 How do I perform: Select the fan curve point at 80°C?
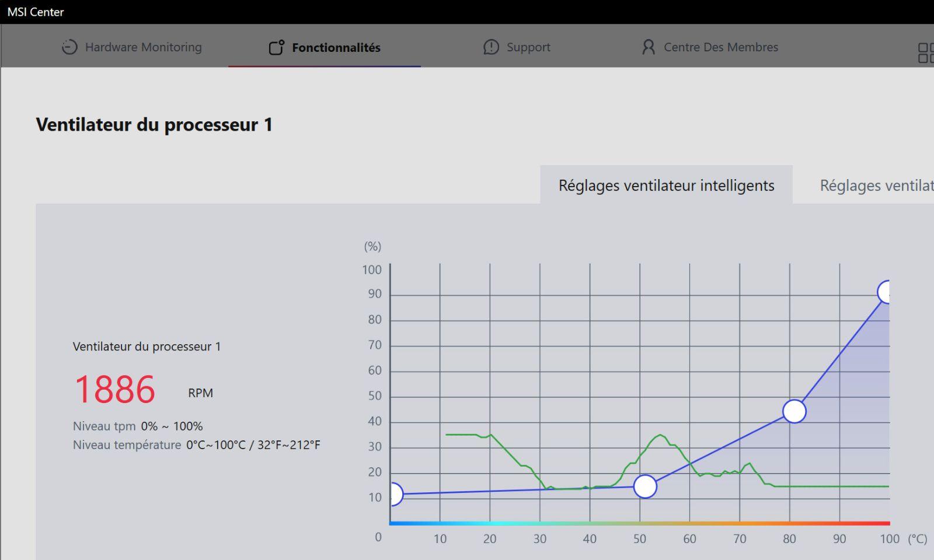[x=794, y=411]
